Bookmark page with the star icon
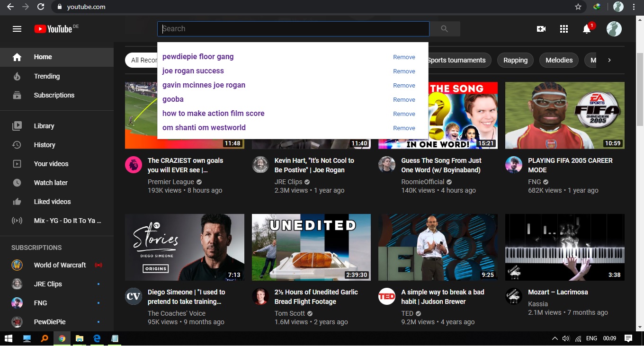Screen dimensions: 644x346 578,7
